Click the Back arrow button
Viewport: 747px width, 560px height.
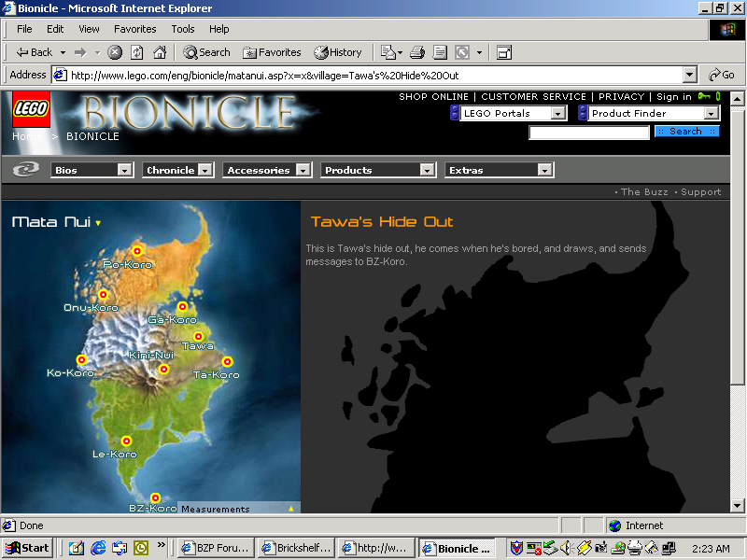(34, 52)
